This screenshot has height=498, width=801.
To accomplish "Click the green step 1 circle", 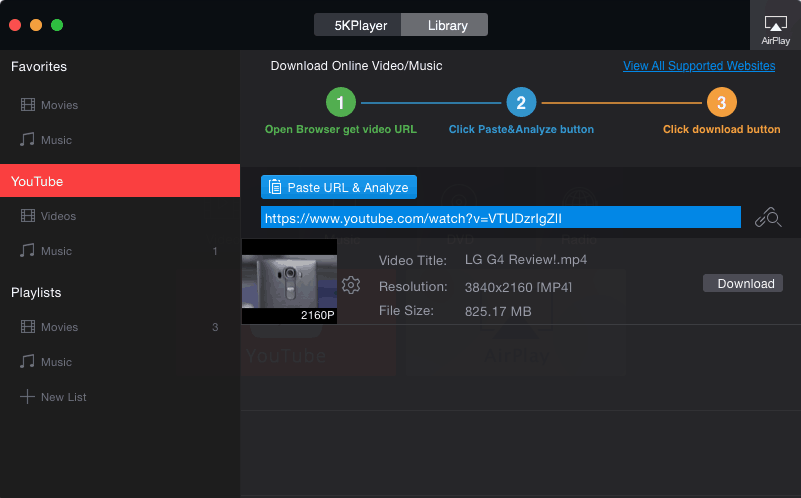I will coord(341,102).
